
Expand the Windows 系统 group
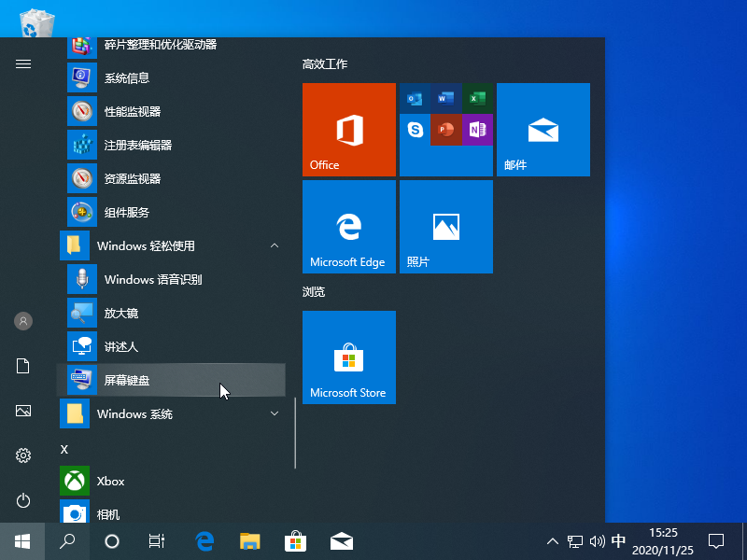click(274, 413)
